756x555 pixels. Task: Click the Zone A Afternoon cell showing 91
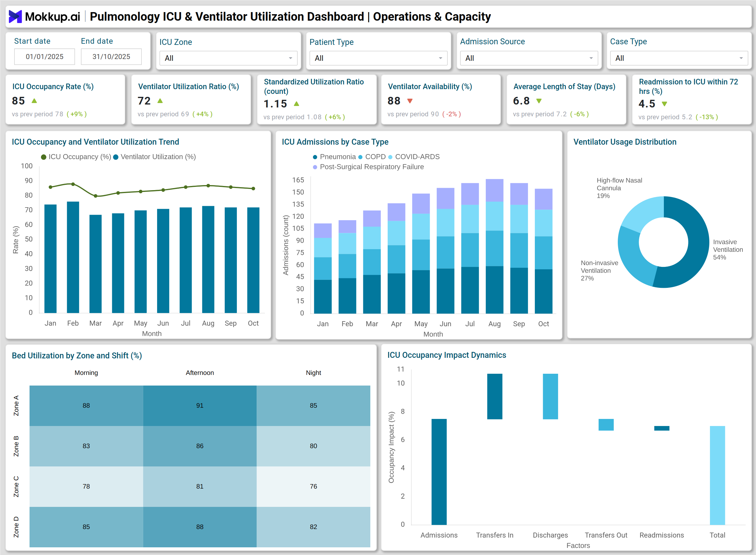(x=200, y=406)
